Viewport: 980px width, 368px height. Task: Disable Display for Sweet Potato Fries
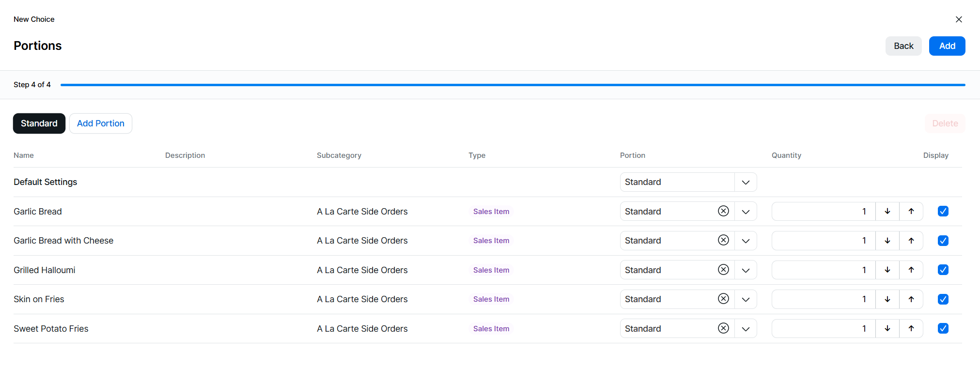point(943,328)
